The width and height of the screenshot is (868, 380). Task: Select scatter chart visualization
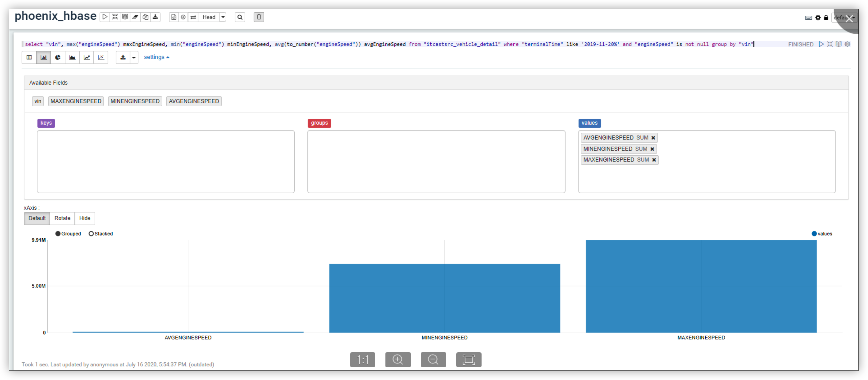tap(101, 57)
